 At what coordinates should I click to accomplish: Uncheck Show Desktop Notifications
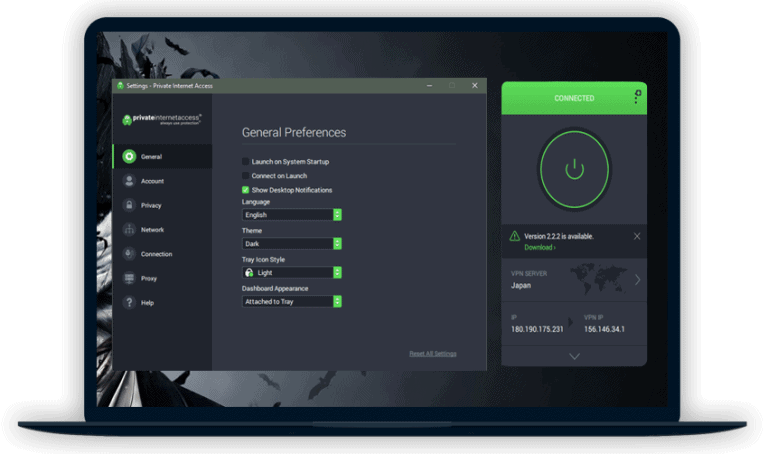(x=245, y=190)
